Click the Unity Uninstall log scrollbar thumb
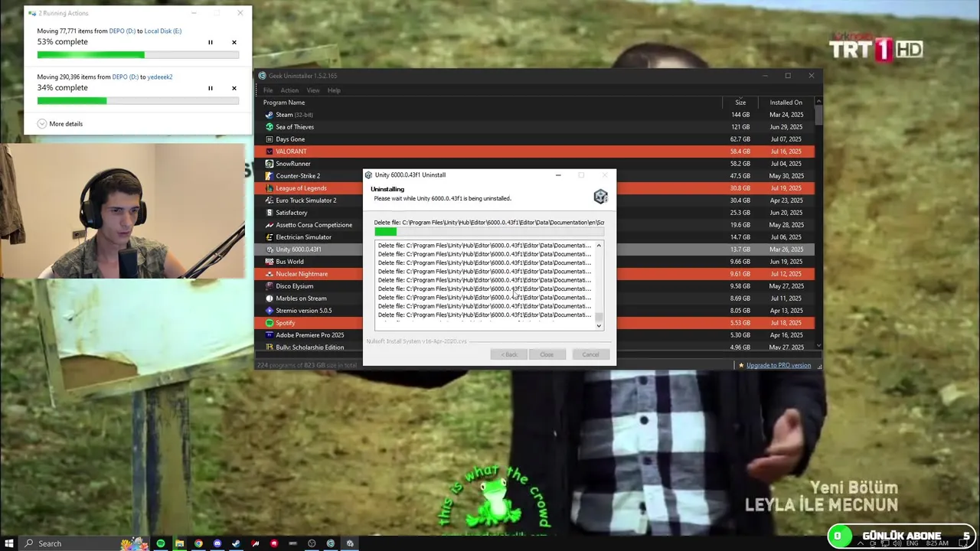Image resolution: width=980 pixels, height=551 pixels. pos(599,317)
